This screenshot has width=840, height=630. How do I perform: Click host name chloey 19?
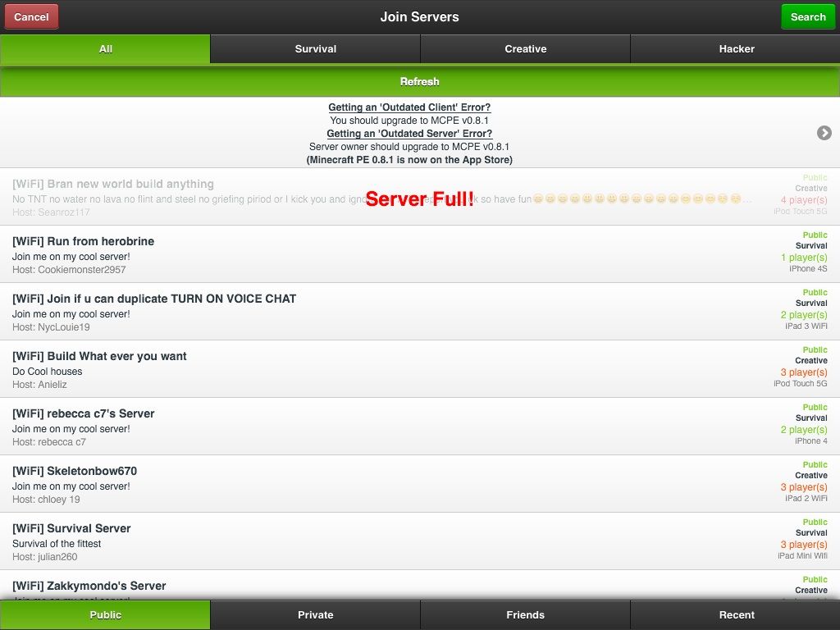[58, 500]
